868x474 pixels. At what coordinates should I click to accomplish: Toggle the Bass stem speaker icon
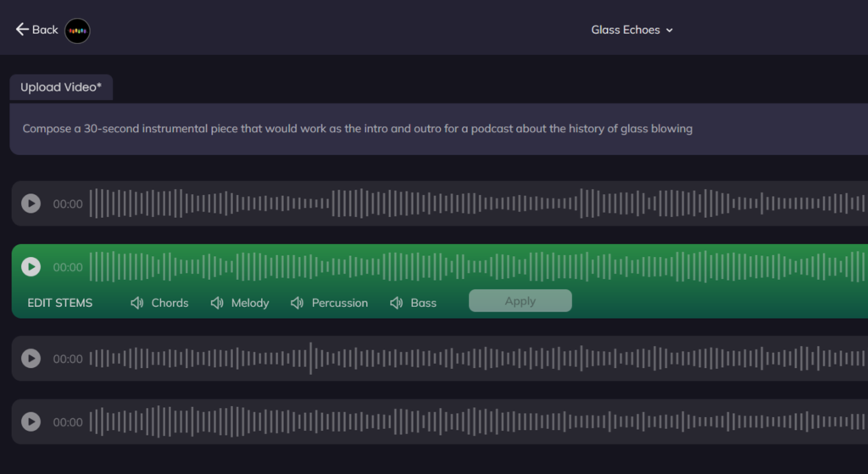click(396, 303)
